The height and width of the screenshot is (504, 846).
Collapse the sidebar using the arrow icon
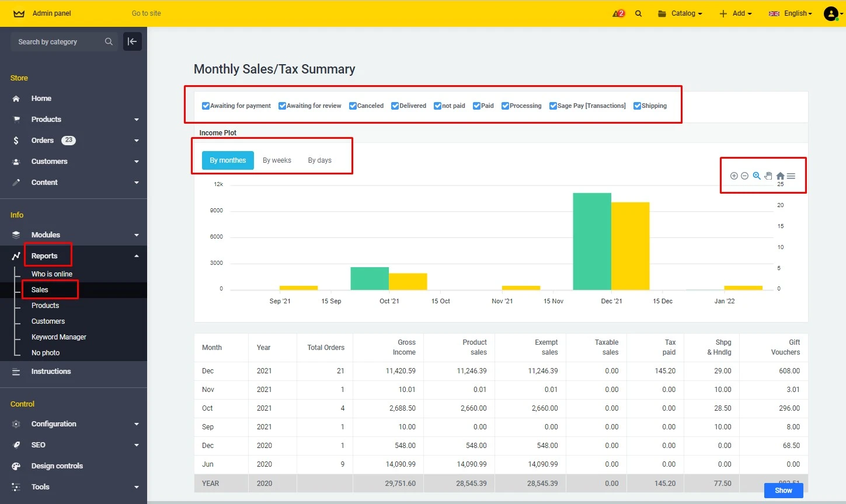point(132,41)
